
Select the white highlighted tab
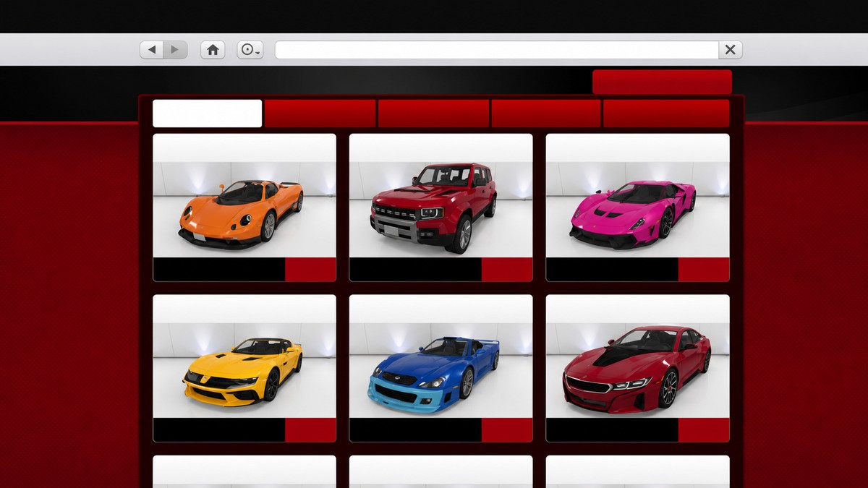click(208, 114)
